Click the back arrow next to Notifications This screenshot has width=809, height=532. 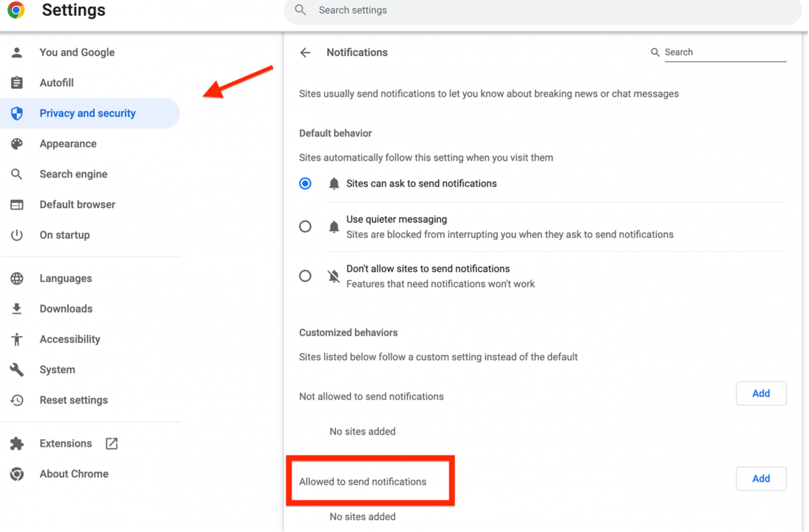(305, 53)
